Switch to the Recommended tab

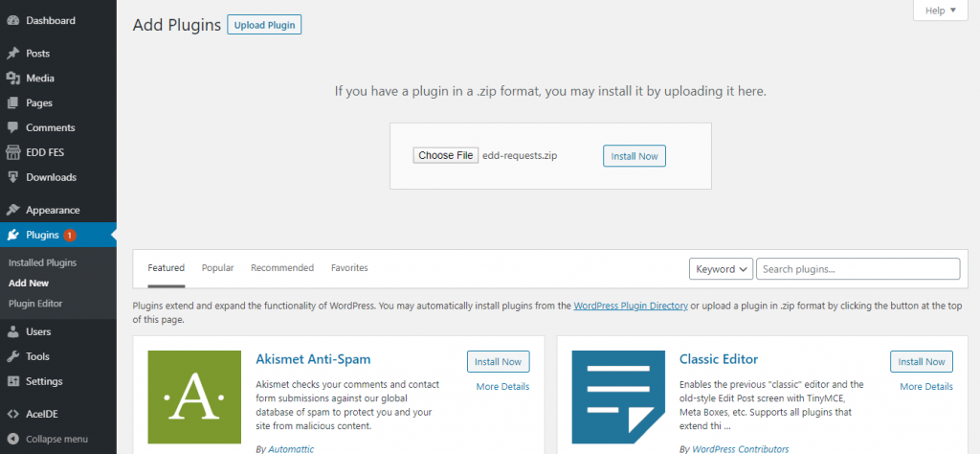[x=282, y=267]
